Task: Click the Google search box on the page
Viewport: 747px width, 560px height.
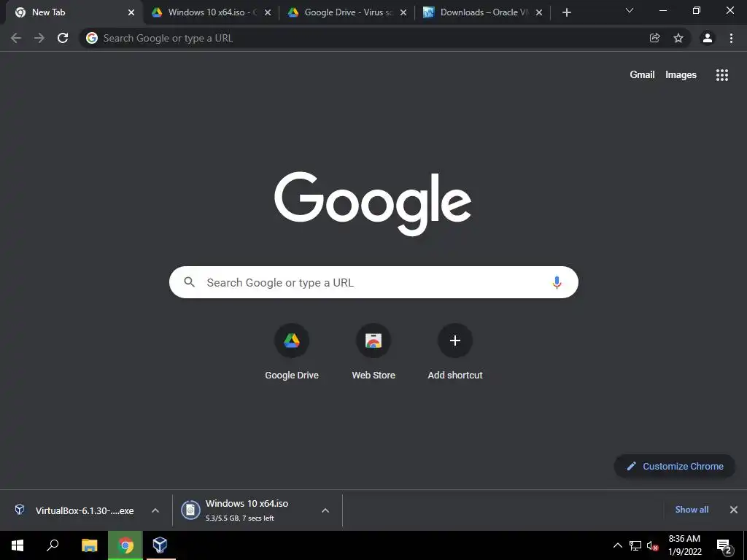Action: click(373, 282)
